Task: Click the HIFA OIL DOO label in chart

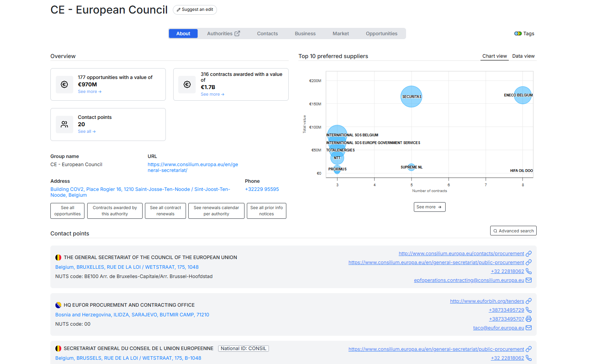Action: pyautogui.click(x=521, y=171)
